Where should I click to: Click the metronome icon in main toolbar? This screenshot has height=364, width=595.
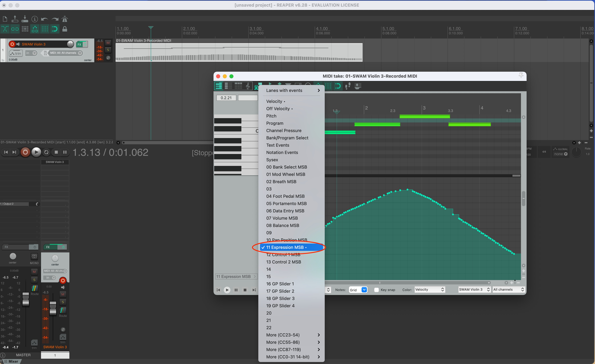tap(64, 19)
